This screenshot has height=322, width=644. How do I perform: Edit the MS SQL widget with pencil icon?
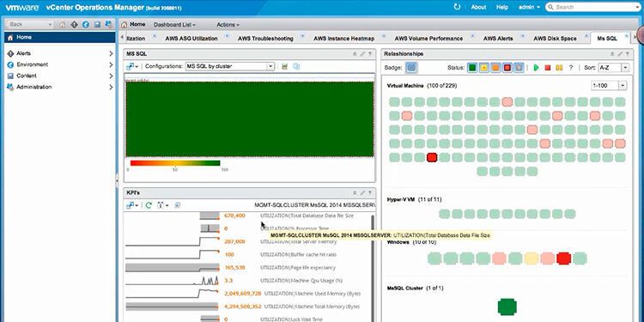[x=362, y=54]
